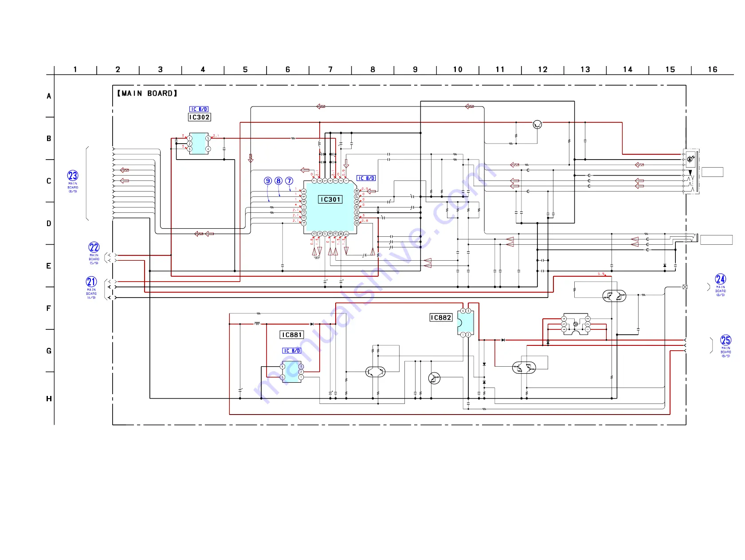The image size is (745, 560).
Task: Click row label A
Action: (x=49, y=96)
